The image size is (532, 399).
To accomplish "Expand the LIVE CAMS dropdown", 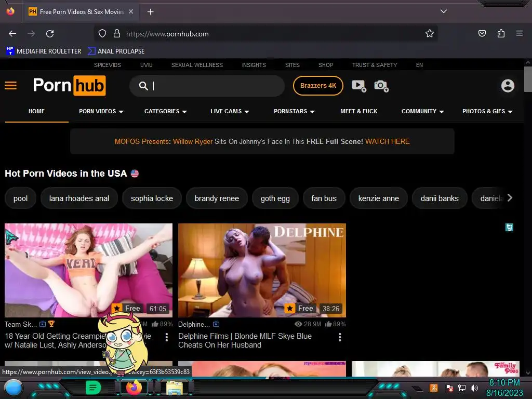I will coord(230,111).
